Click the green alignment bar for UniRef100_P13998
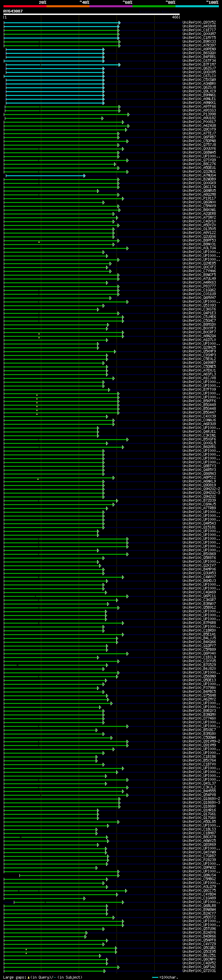Image resolution: width=222 pixels, height=980 pixels. tap(67, 114)
